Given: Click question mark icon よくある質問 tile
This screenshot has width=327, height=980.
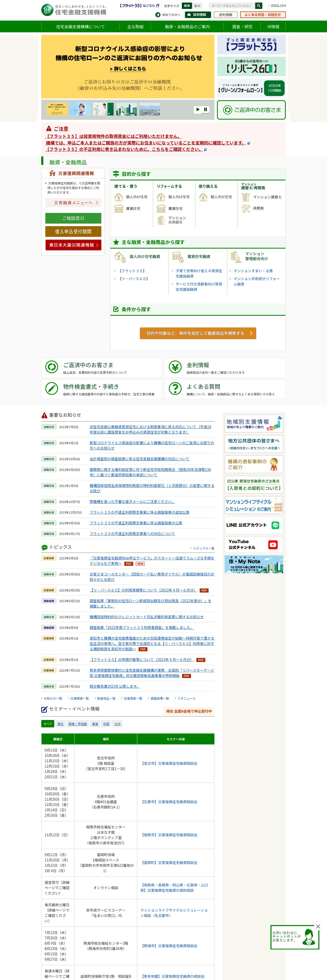Looking at the screenshot, I should [175, 388].
